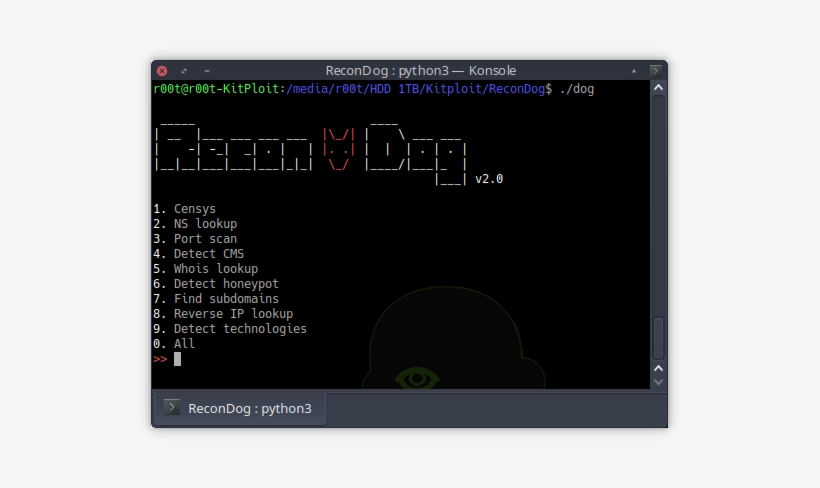Click the Konsole window title text

coord(420,71)
